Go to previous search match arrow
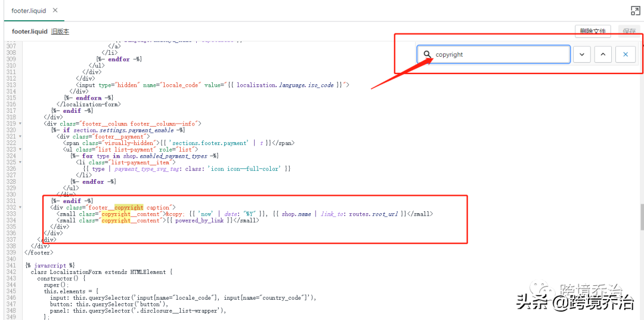This screenshot has width=644, height=320. point(603,54)
